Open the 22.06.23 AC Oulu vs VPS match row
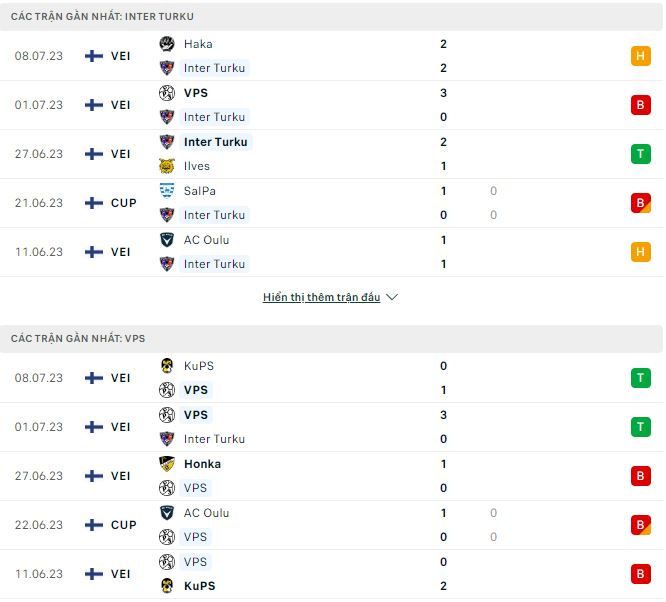 [330, 525]
